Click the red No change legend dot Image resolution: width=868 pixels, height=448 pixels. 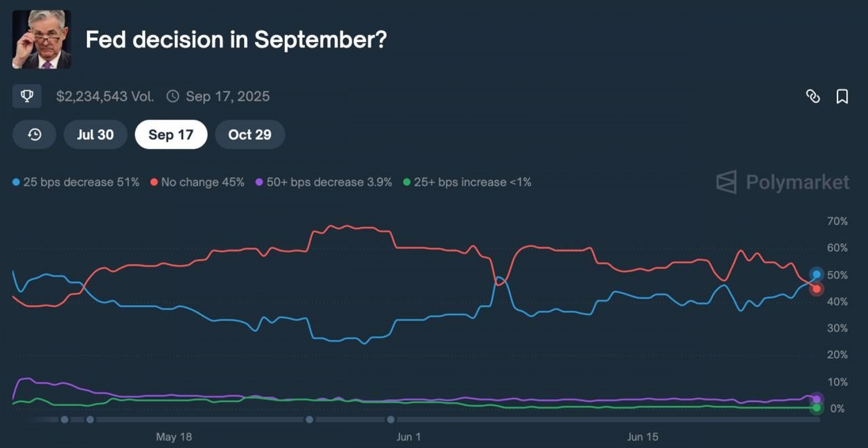154,182
